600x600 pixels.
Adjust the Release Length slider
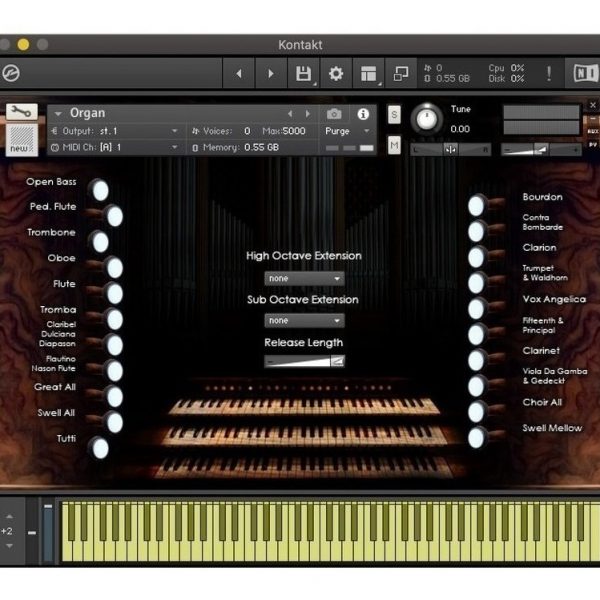pyautogui.click(x=304, y=361)
